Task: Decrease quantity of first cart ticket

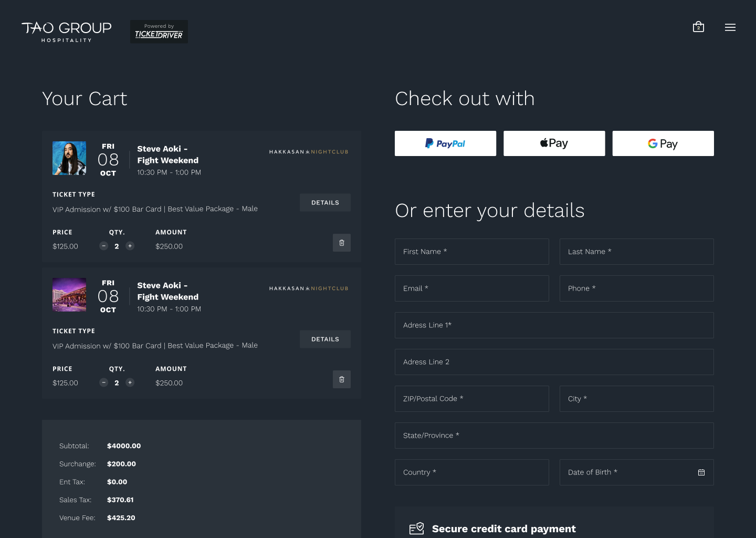Action: 104,246
